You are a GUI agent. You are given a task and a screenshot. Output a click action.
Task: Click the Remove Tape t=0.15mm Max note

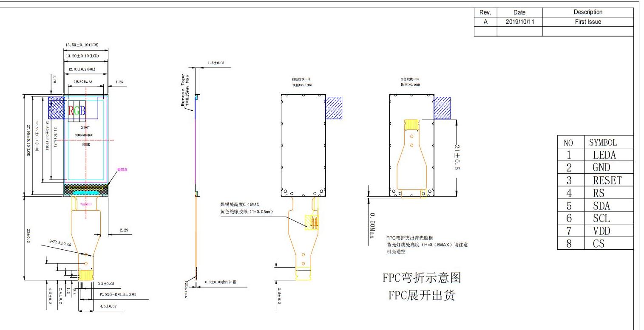[x=185, y=90]
